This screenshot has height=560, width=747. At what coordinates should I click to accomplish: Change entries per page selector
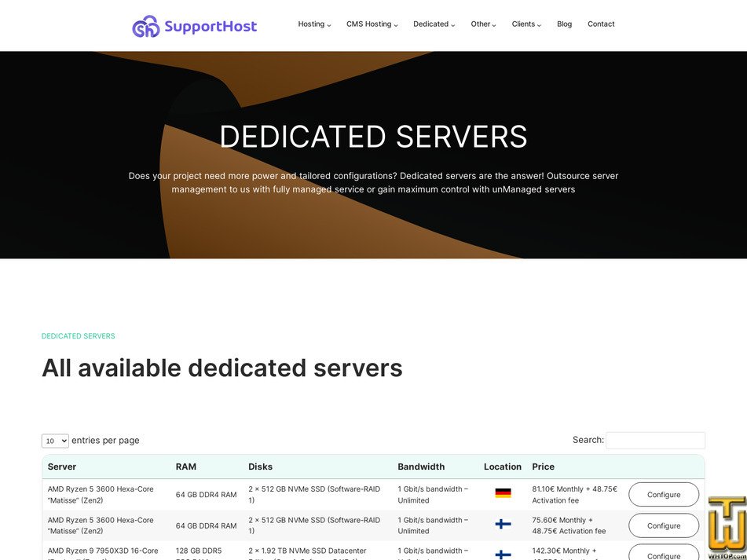(x=55, y=441)
